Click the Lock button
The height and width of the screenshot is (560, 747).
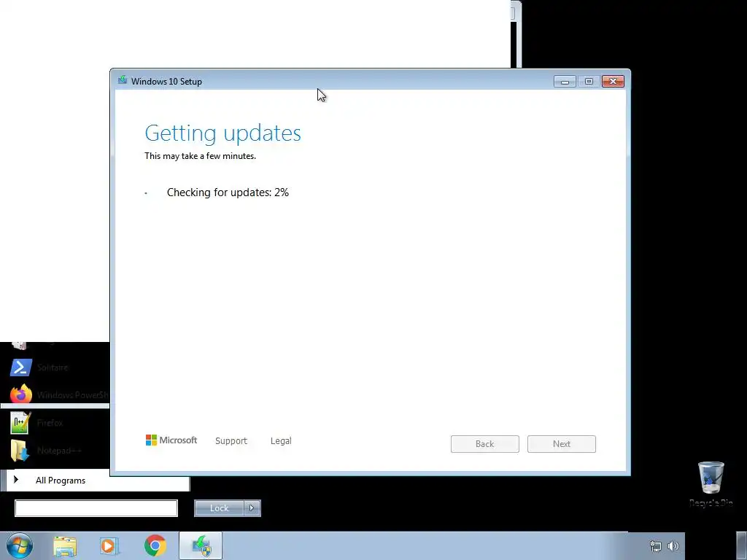(x=219, y=508)
